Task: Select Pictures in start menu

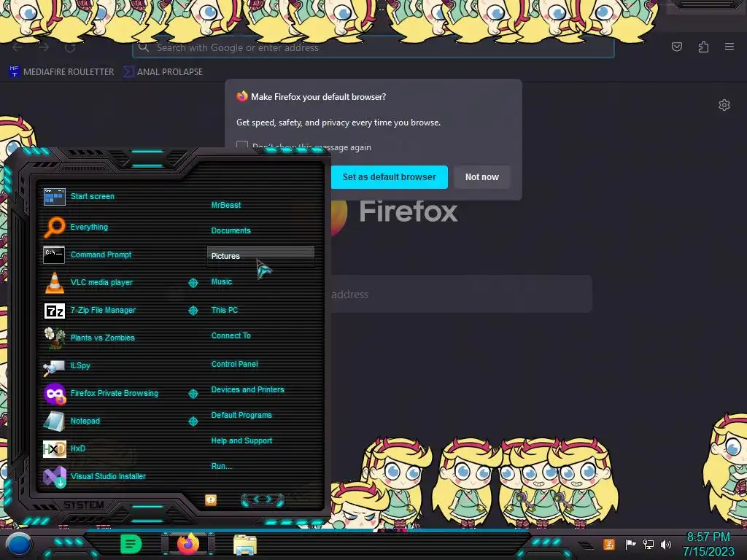Action: pos(260,256)
